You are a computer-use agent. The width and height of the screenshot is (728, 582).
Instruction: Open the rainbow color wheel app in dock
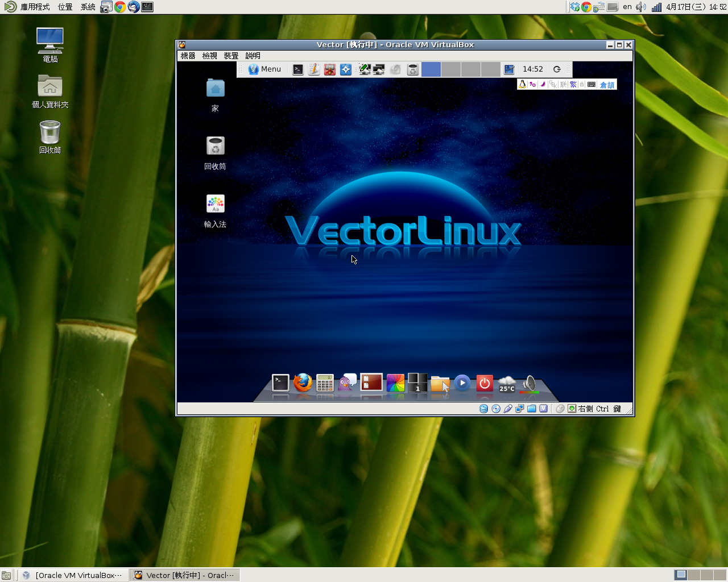click(x=395, y=383)
